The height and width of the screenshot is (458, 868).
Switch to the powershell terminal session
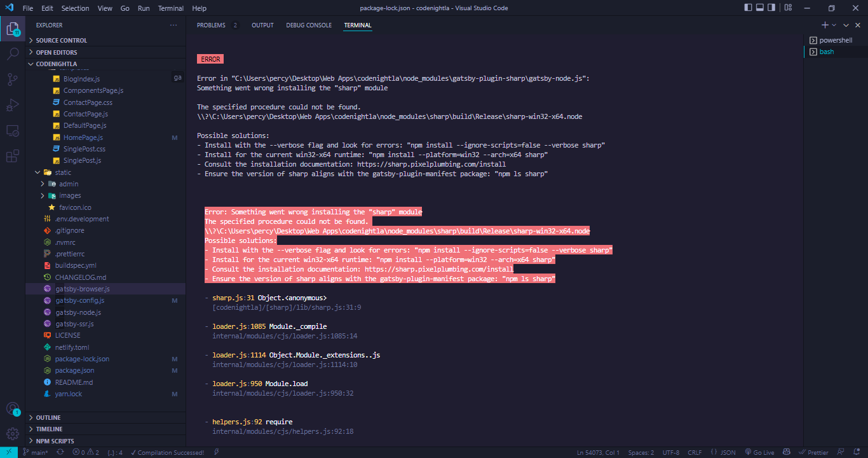click(834, 40)
